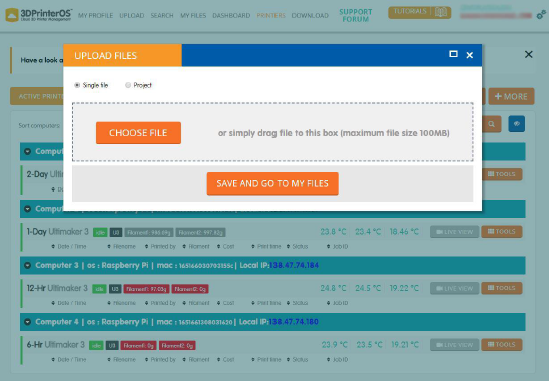Sort 1-Day Ultimaker 3 jobs by Date / Time
The image size is (549, 381).
(x=69, y=247)
